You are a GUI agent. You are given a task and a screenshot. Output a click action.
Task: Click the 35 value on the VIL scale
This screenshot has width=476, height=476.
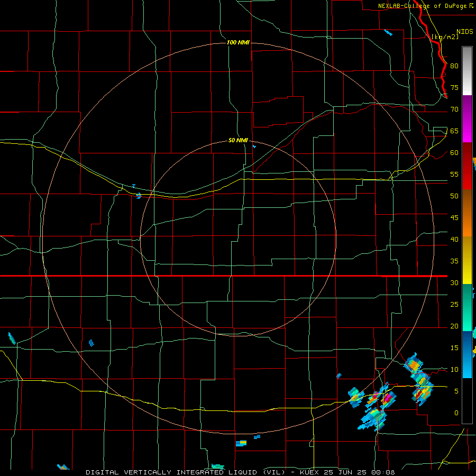tap(454, 261)
